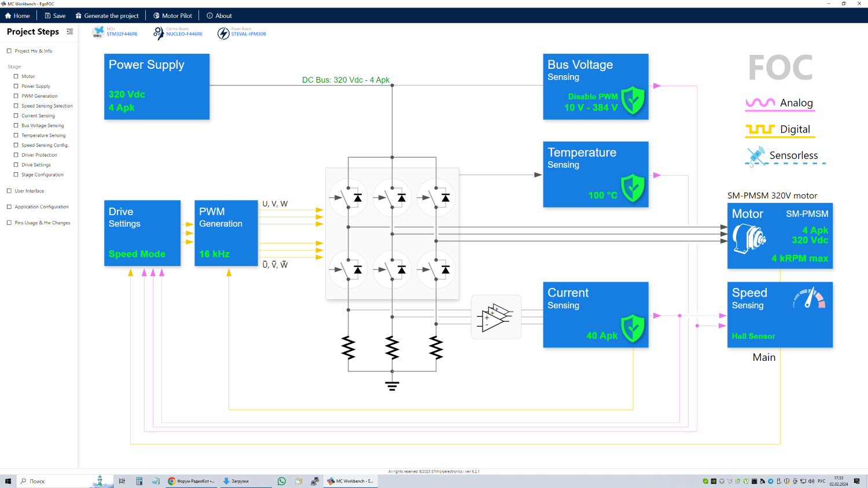Image resolution: width=868 pixels, height=488 pixels.
Task: Click the uTorrent tray icon
Action: tap(746, 481)
